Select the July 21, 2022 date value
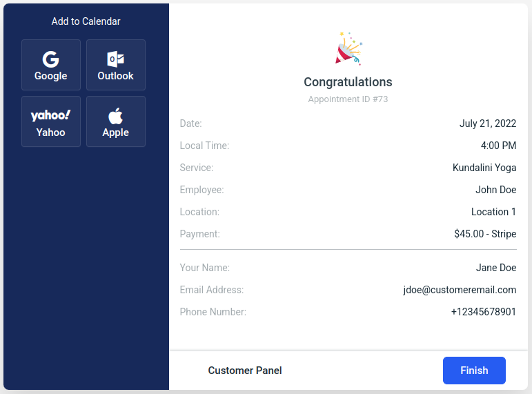The height and width of the screenshot is (394, 532). (x=488, y=124)
